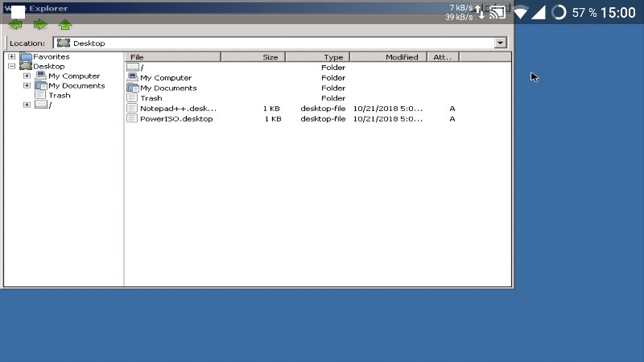Viewport: 644px width, 362px height.
Task: Open the Location dropdown arrow
Action: pos(500,43)
